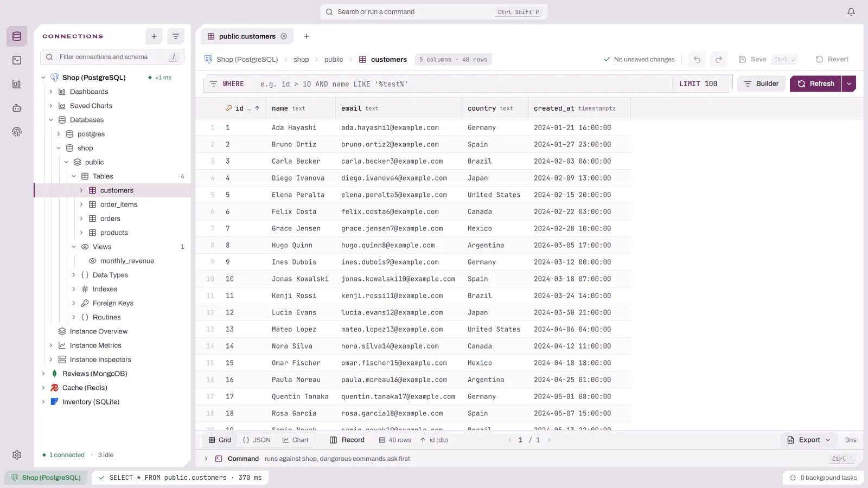Viewport: 868px width, 488px height.
Task: Expand the Command panel chevron
Action: point(206,459)
